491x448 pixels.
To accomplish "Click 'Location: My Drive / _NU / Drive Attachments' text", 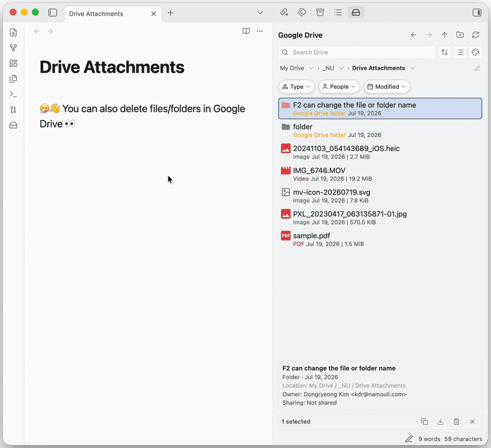I will (344, 386).
